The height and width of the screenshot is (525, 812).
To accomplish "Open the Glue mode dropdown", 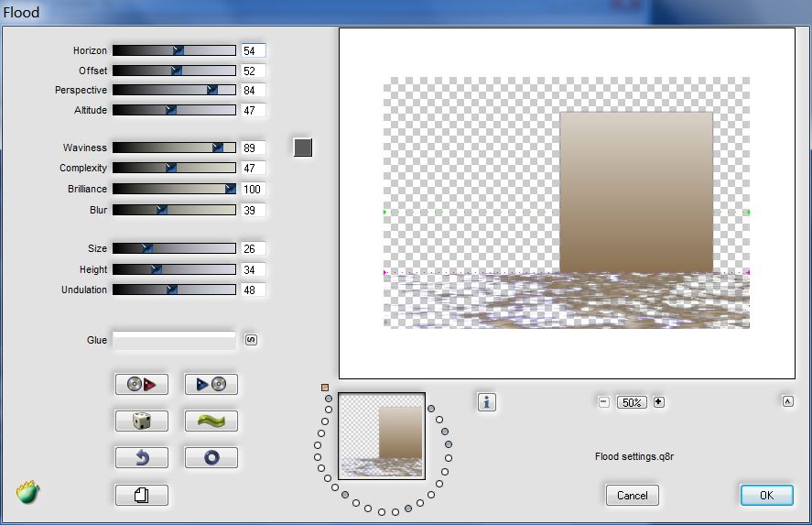I will [x=174, y=340].
